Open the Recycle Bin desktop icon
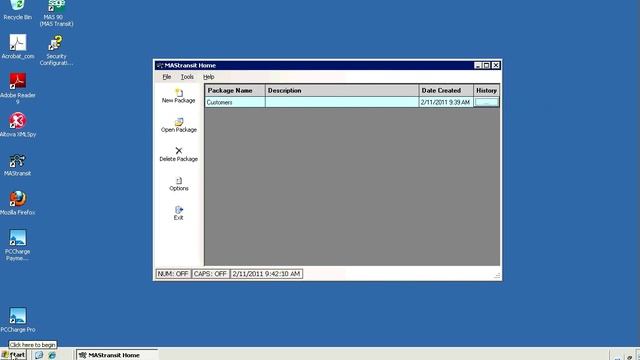 pyautogui.click(x=17, y=10)
